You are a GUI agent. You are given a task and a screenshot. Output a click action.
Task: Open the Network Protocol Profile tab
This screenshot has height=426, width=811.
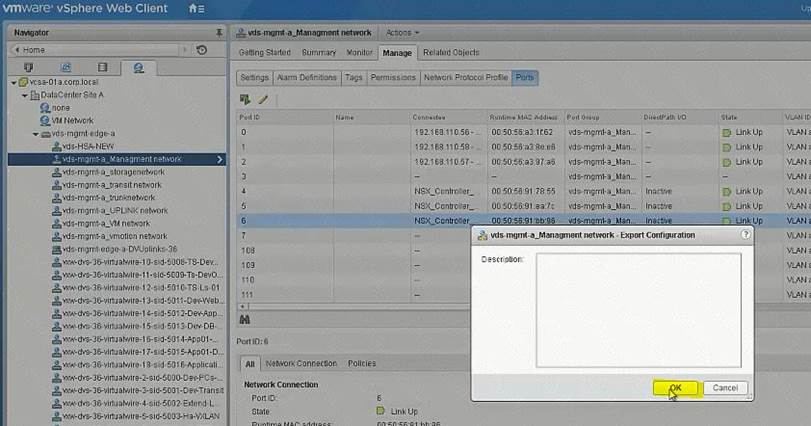[x=465, y=77]
